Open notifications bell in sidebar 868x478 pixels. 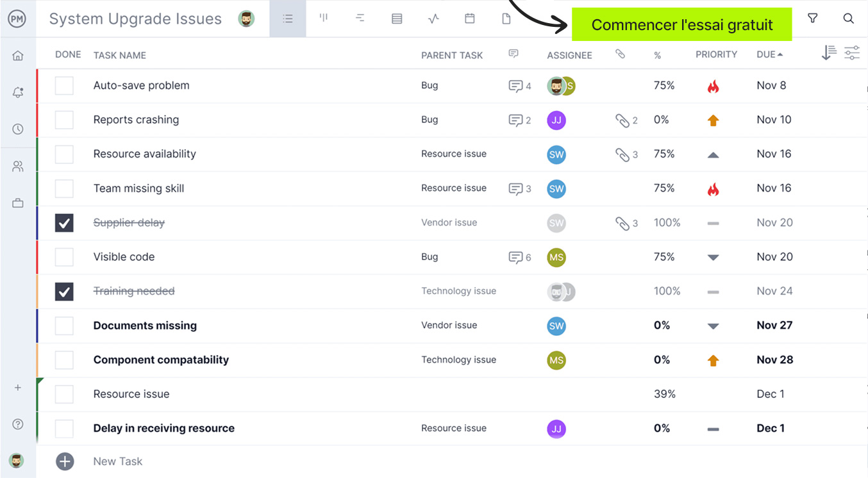[x=18, y=93]
